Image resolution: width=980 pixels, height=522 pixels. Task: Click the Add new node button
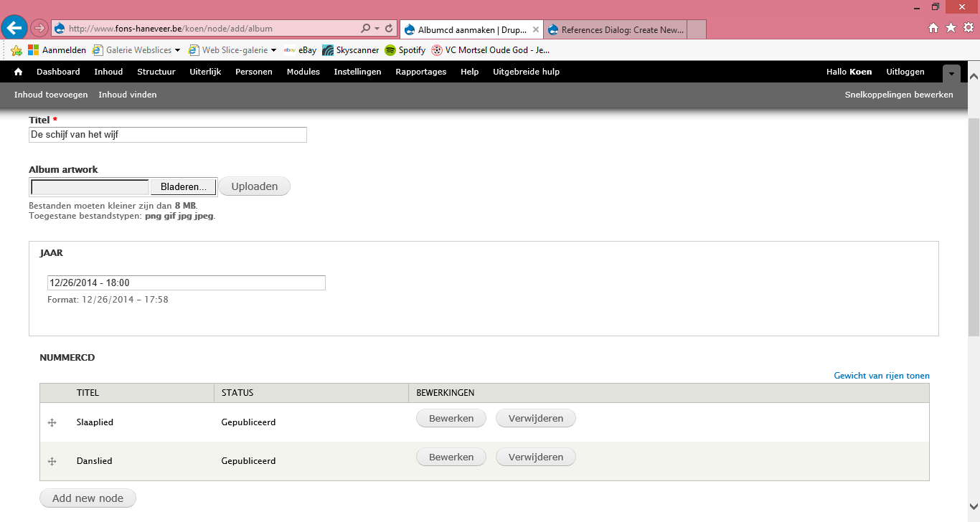point(88,498)
